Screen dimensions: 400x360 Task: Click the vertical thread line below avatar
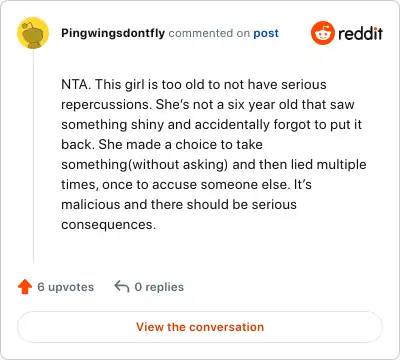pos(33,156)
